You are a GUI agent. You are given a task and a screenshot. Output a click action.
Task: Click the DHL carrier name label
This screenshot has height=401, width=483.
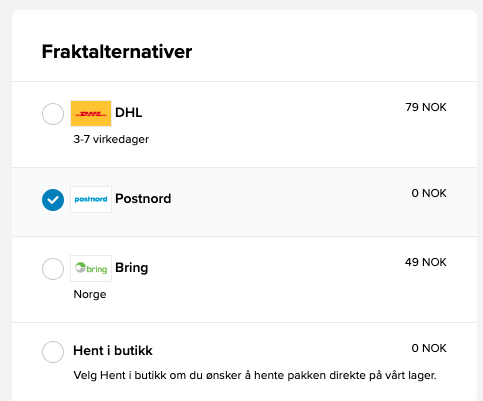(x=129, y=113)
